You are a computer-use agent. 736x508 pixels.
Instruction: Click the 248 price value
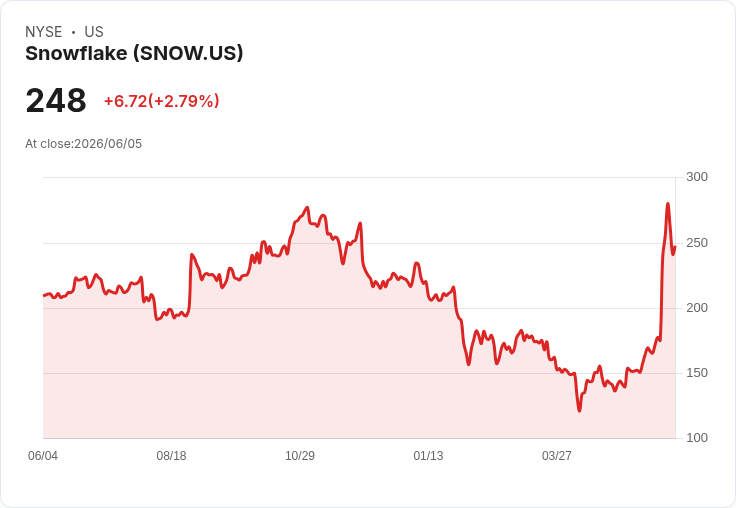tap(56, 100)
